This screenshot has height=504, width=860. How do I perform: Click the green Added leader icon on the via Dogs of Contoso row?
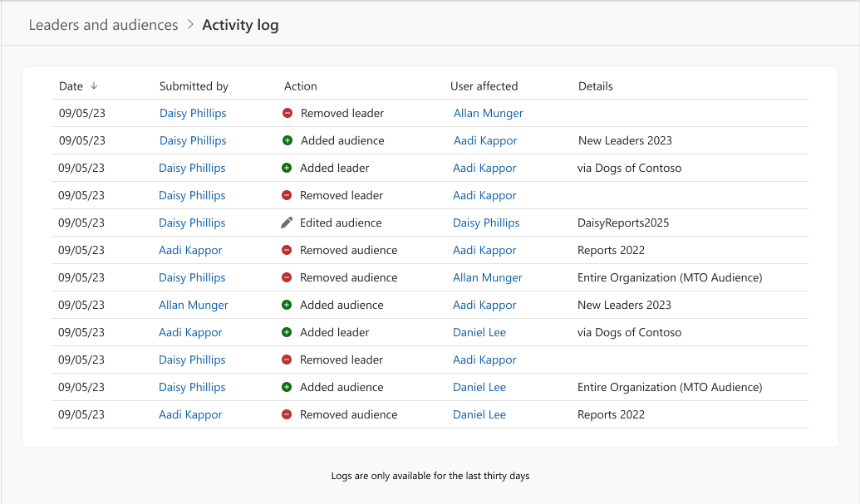click(287, 168)
